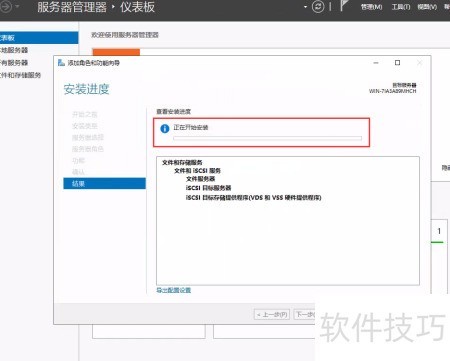The height and width of the screenshot is (361, 450).
Task: Click the 开始之前 step in wizard
Action: pos(85,114)
